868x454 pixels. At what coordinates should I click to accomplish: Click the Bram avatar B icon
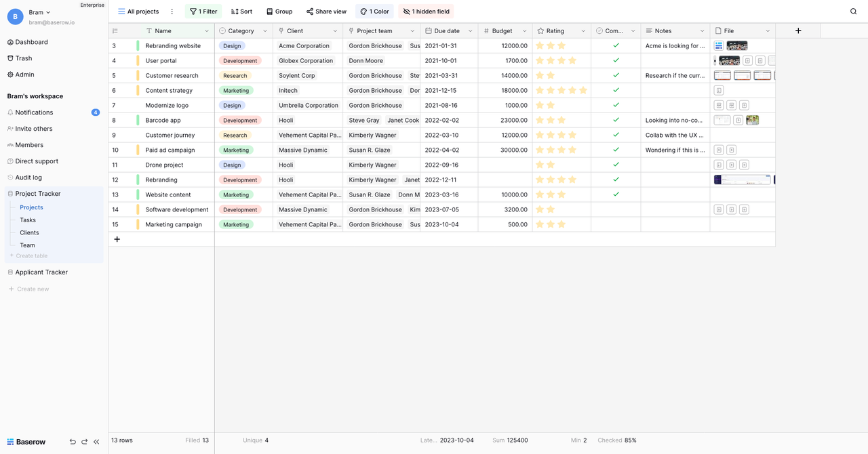15,17
